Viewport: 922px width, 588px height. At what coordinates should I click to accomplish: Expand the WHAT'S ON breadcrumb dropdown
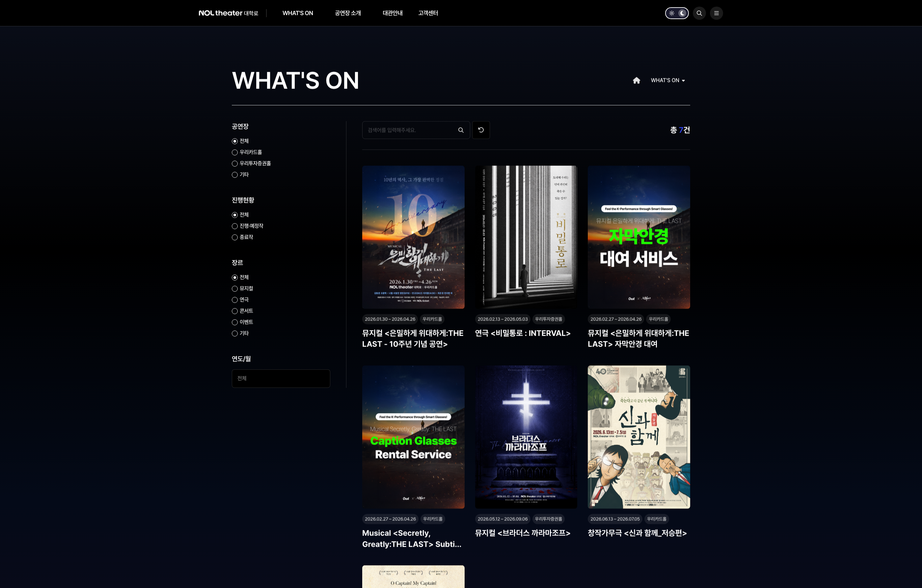point(667,80)
